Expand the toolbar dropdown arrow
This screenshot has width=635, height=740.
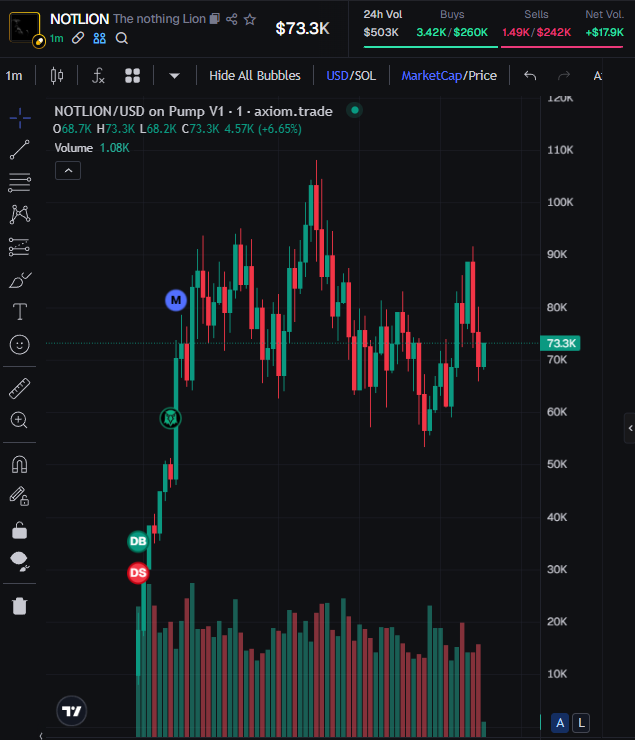(x=175, y=76)
